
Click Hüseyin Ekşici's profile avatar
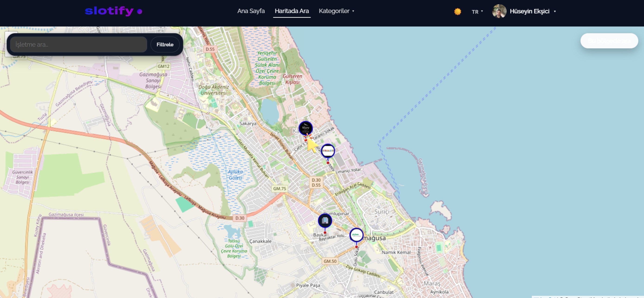(499, 11)
